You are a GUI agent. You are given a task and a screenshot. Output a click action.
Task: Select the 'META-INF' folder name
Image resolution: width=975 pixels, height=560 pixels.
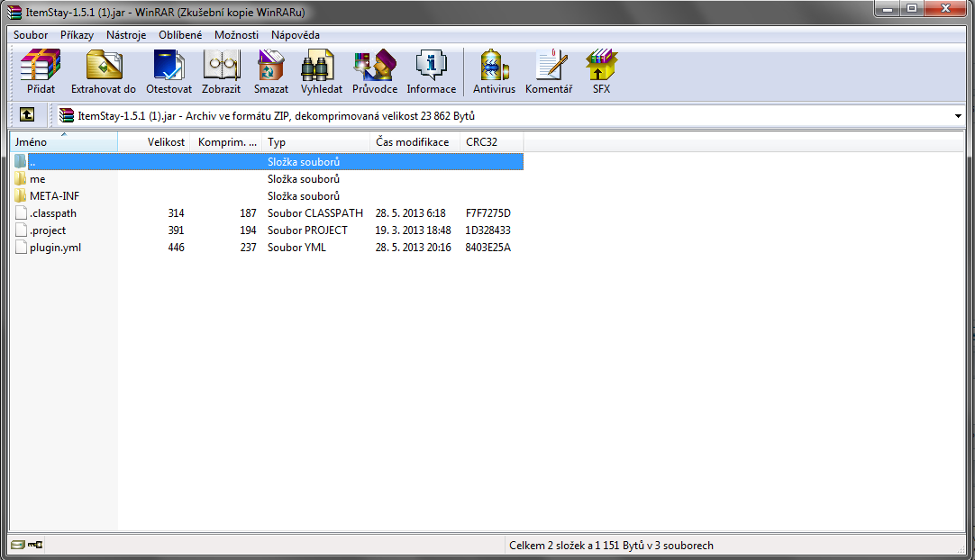(x=55, y=195)
